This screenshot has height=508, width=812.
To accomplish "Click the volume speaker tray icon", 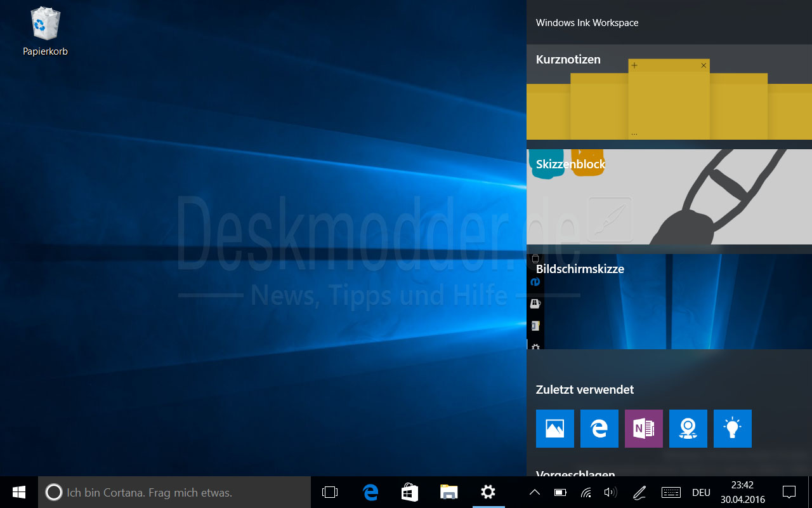I will click(x=611, y=492).
